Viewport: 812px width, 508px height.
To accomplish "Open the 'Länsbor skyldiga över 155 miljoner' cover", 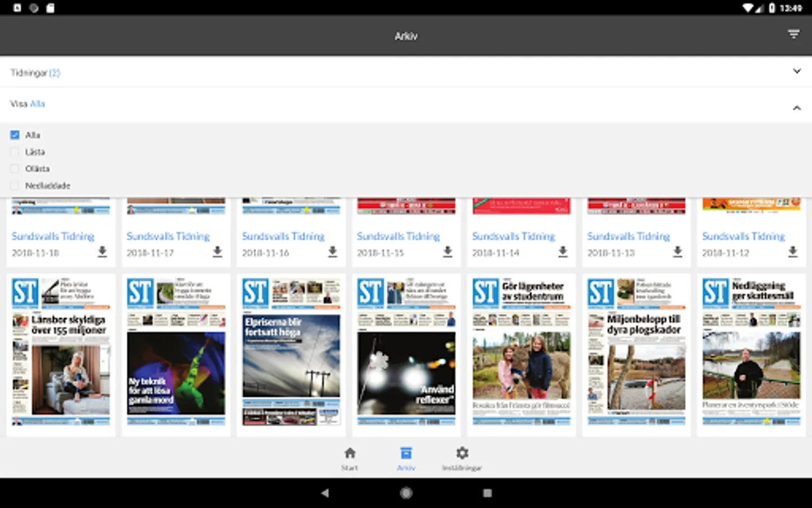I will pos(61,352).
